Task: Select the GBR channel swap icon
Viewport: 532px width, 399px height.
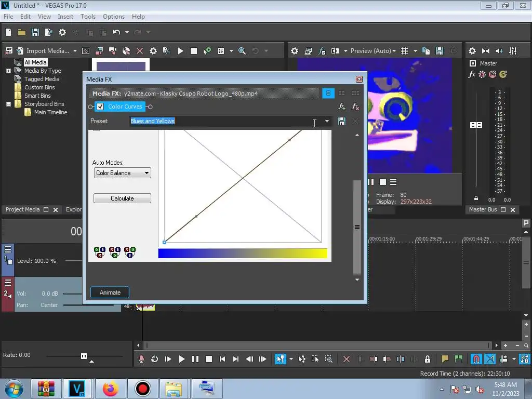Action: pyautogui.click(x=100, y=252)
